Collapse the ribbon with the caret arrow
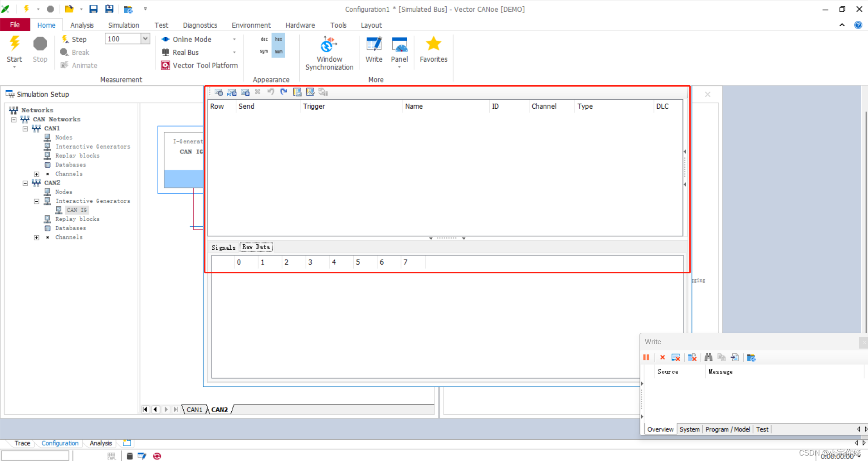Viewport: 868px width, 461px height. coord(842,25)
